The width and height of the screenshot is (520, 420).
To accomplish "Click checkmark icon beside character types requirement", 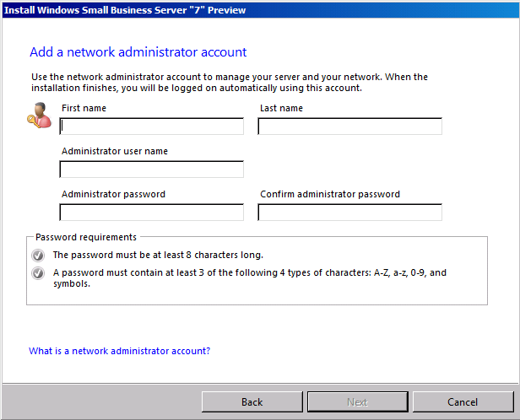I will [37, 273].
